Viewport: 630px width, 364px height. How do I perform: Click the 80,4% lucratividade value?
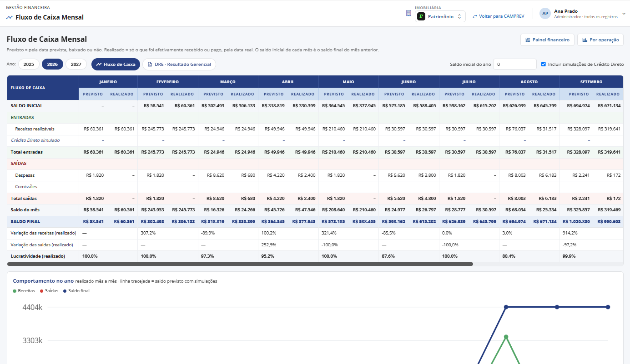(509, 256)
